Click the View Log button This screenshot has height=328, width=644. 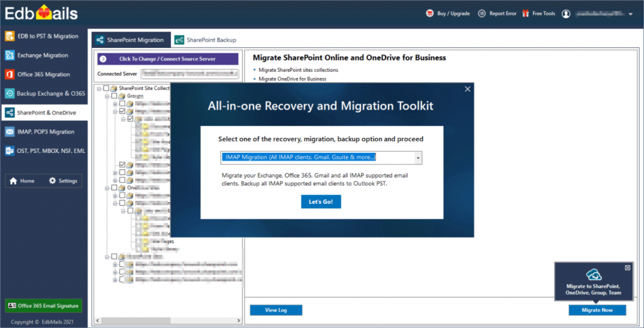click(x=276, y=310)
